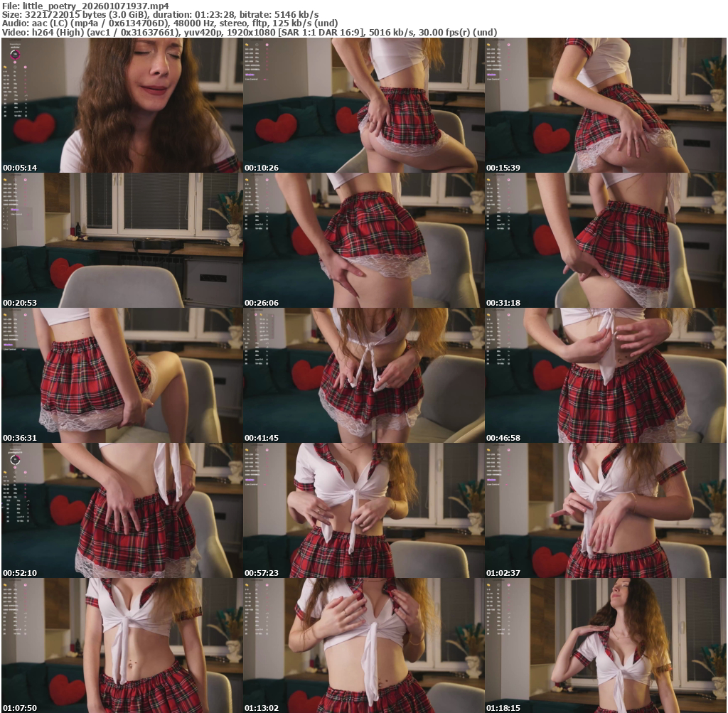Open the empty chair frame at 00:20:53
This screenshot has height=713, width=728.
[121, 240]
